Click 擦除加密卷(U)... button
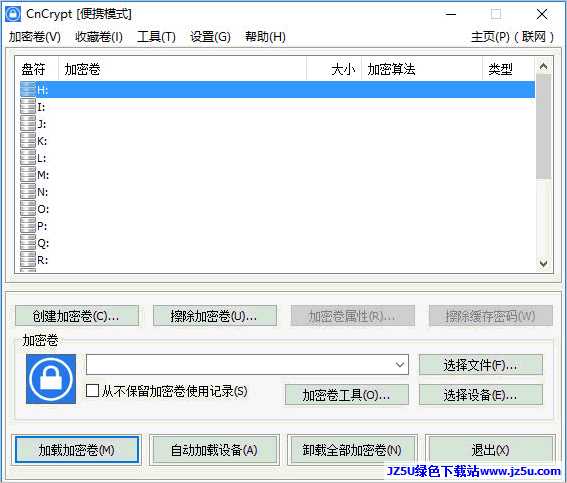567x483 pixels. point(215,316)
